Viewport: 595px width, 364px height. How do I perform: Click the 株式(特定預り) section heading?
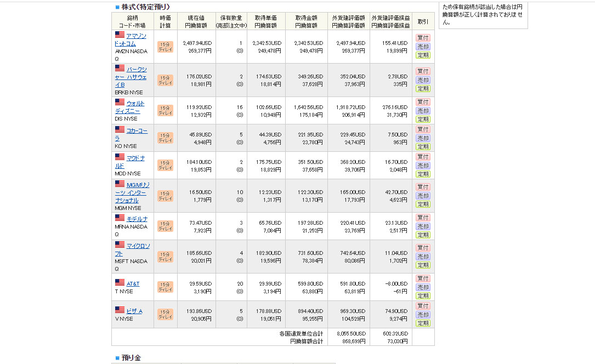146,7
